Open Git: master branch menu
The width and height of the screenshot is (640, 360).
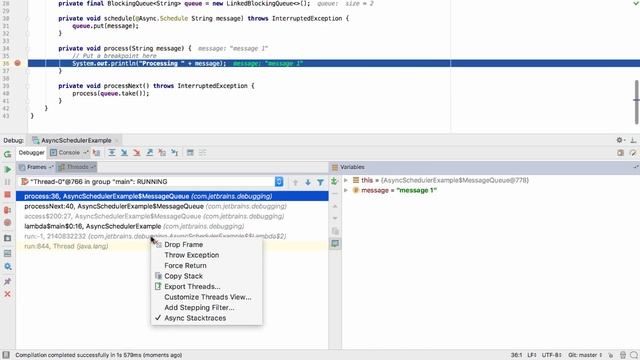click(585, 355)
